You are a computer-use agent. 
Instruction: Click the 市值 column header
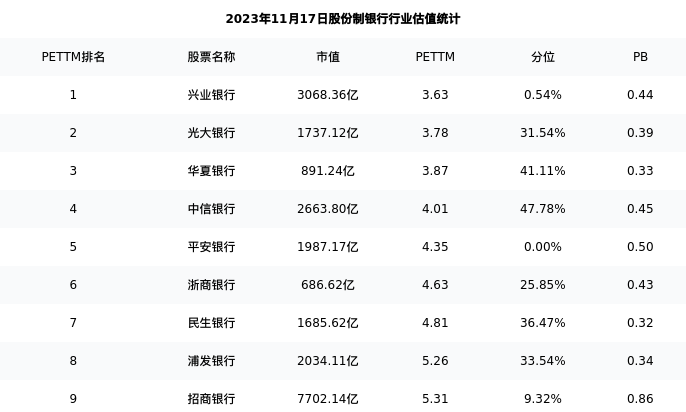click(328, 57)
